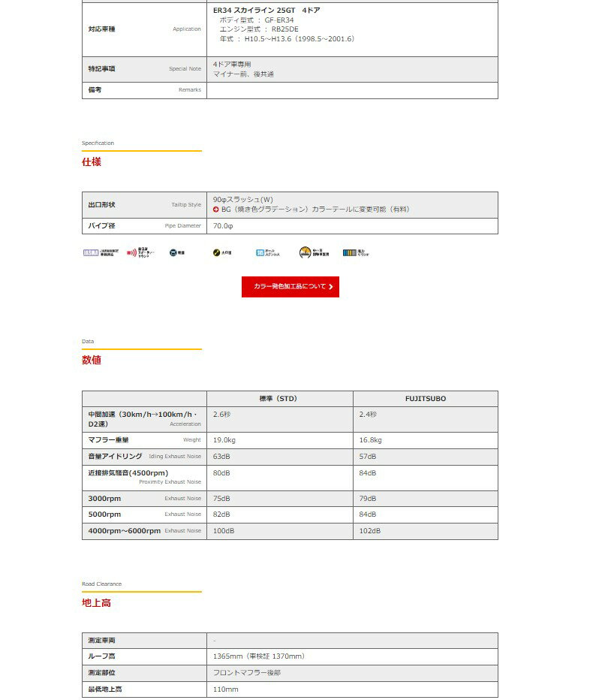The width and height of the screenshot is (602, 700).
Task: Click the 4000rpm~6000rpm row label
Action: pyautogui.click(x=144, y=531)
